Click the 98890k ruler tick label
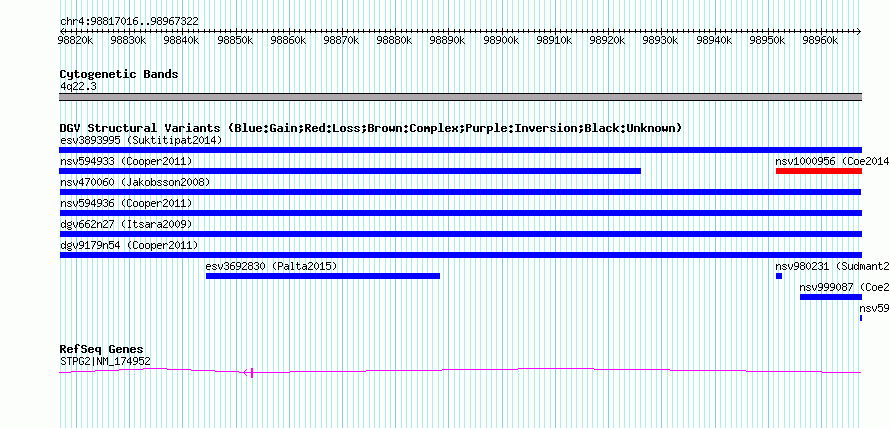This screenshot has height=428, width=890. (448, 40)
